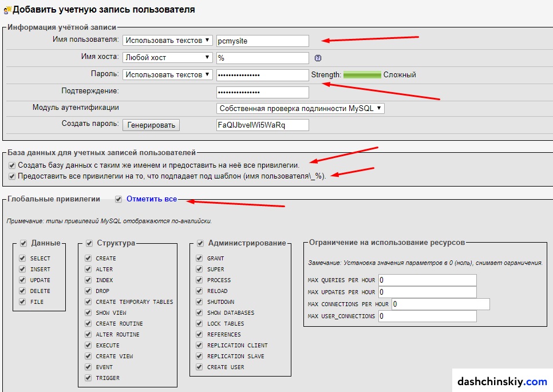Uncheck the Отметить все checkbox
Screen dimensions: 553x392
click(x=118, y=200)
